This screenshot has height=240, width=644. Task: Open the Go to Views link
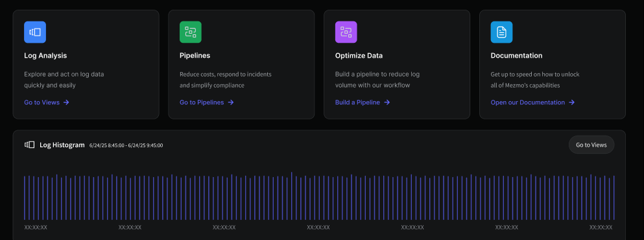click(42, 102)
